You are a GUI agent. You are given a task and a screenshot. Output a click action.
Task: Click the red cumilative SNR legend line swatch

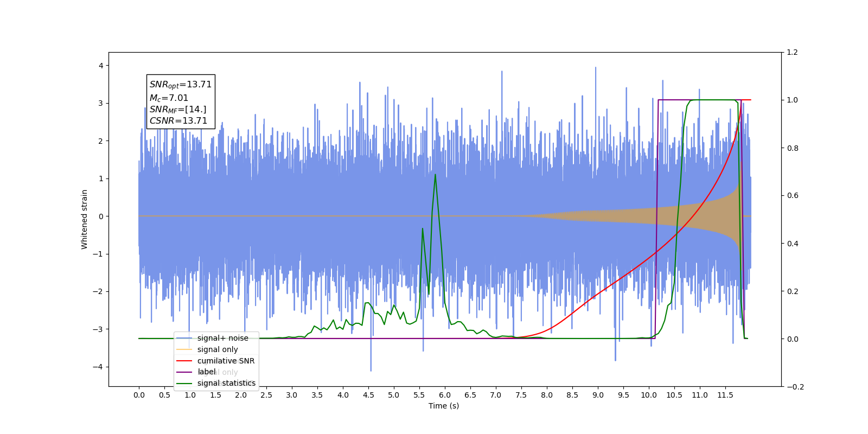point(184,361)
